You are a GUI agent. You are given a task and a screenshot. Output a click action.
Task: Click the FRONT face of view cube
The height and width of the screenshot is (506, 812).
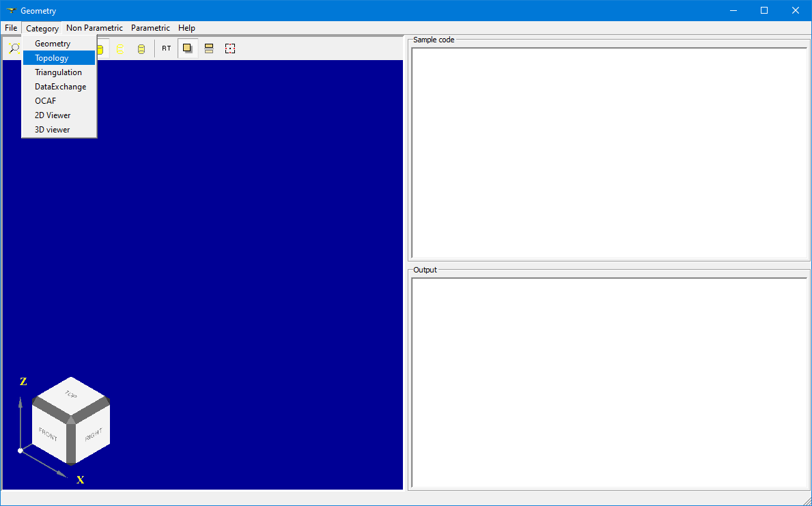pos(48,434)
